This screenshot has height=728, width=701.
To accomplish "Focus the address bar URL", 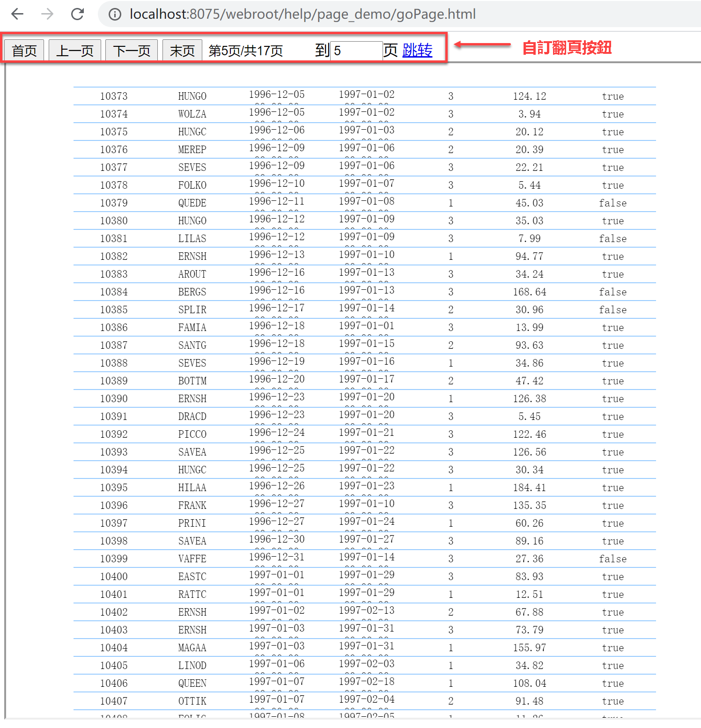I will (x=303, y=14).
